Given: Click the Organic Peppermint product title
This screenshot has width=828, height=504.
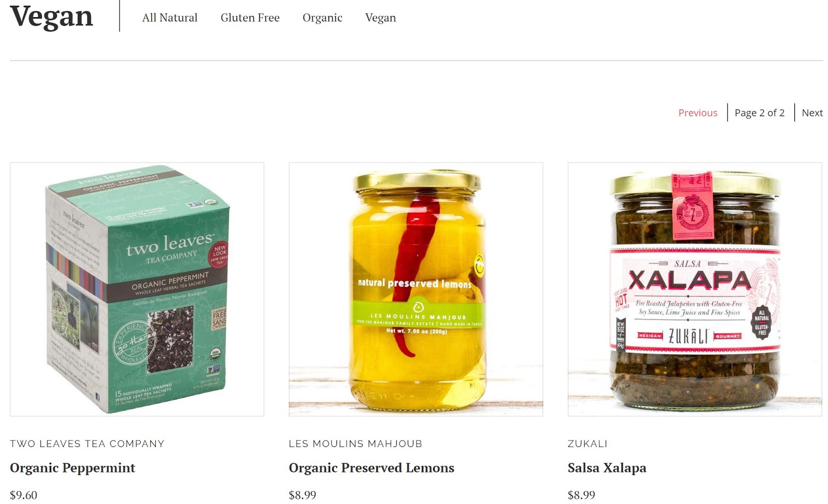Looking at the screenshot, I should tap(72, 468).
